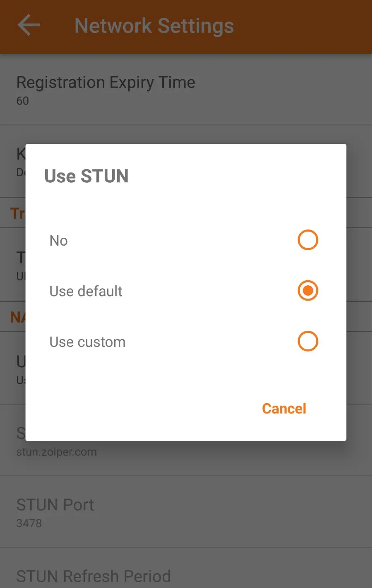The width and height of the screenshot is (373, 588).
Task: Open the STUN Port setting
Action: pyautogui.click(x=55, y=505)
